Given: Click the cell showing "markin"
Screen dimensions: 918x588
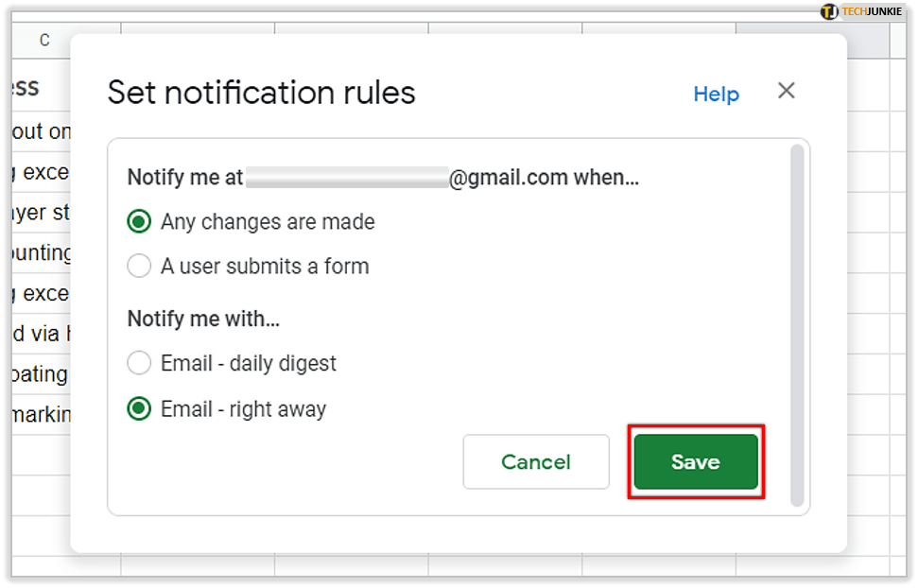Looking at the screenshot, I should point(36,414).
